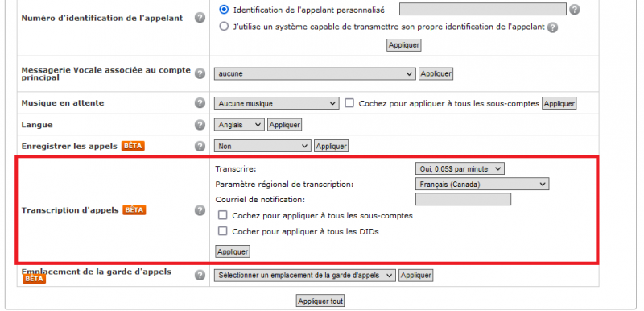Click the Langue help question mark
The height and width of the screenshot is (311, 644).
click(200, 125)
